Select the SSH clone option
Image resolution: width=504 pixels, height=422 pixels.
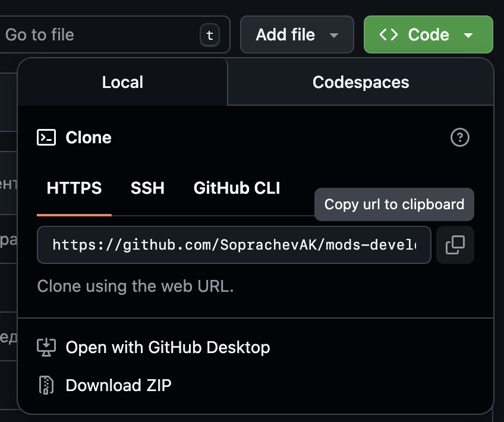click(x=147, y=188)
